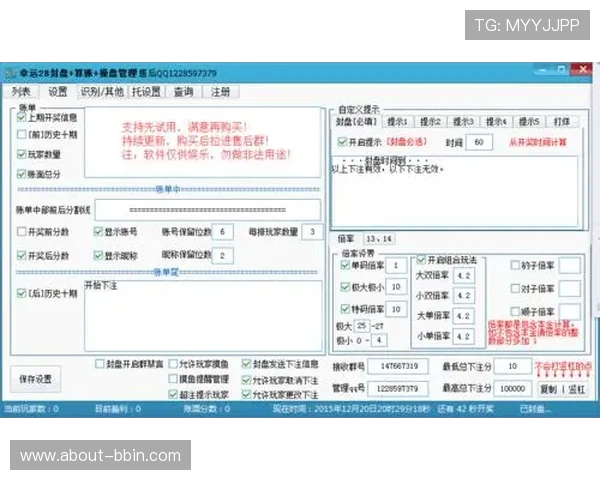The image size is (600, 480).
Task: Enable the 豹子倍率 checkbox
Action: coord(515,265)
